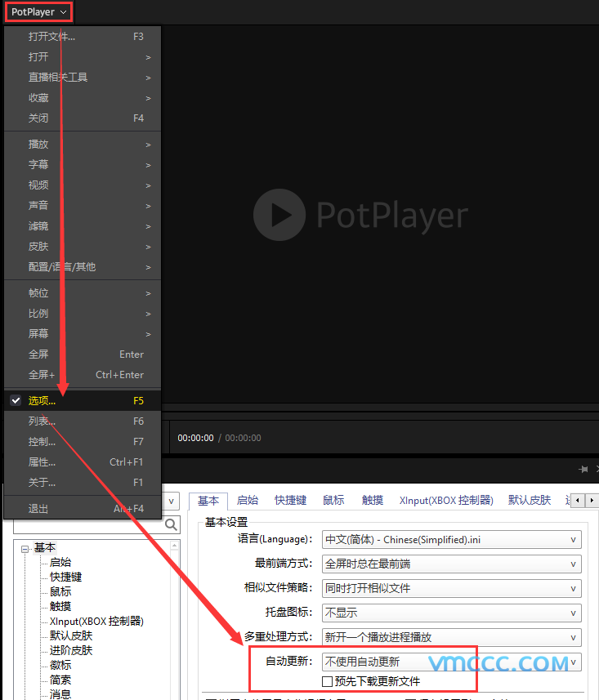Click the options tree scrollbar up arrow
This screenshot has width=599, height=700.
tap(175, 546)
